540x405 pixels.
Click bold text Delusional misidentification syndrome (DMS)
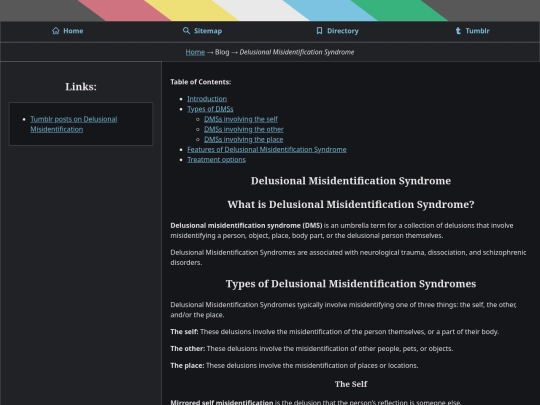tap(246, 226)
